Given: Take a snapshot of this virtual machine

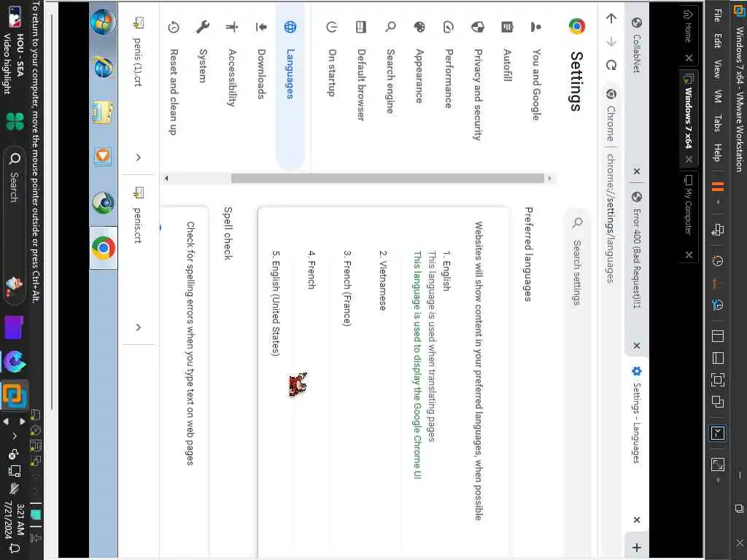Looking at the screenshot, I should coord(718,260).
